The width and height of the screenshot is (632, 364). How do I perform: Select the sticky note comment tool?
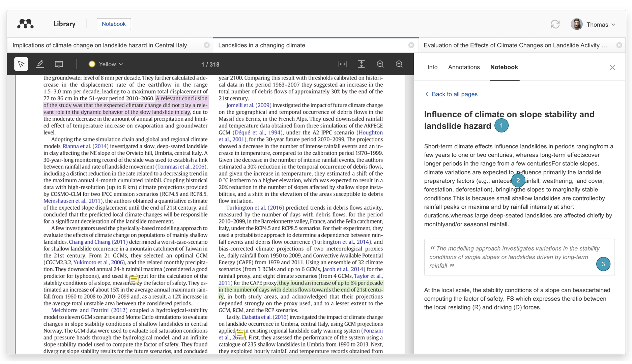[x=59, y=64]
